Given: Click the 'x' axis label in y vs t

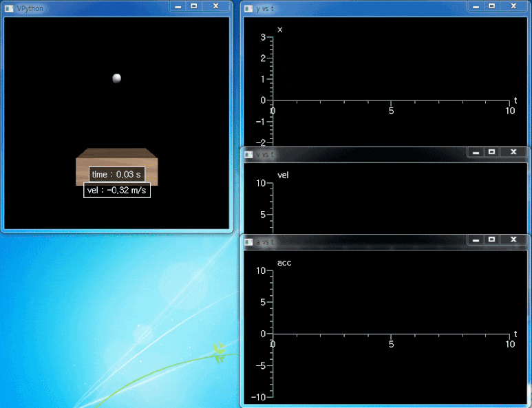Looking at the screenshot, I should tap(280, 30).
